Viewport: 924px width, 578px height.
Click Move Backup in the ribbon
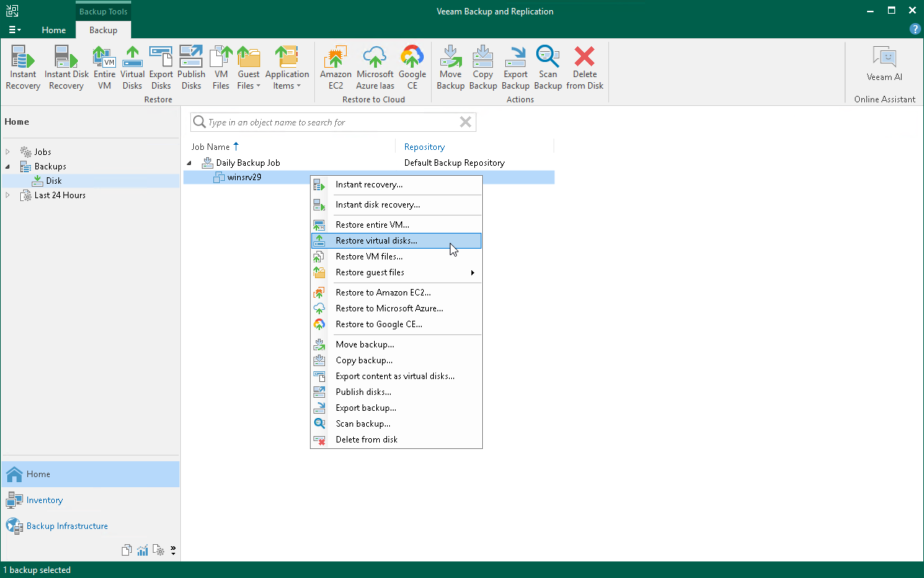(450, 68)
